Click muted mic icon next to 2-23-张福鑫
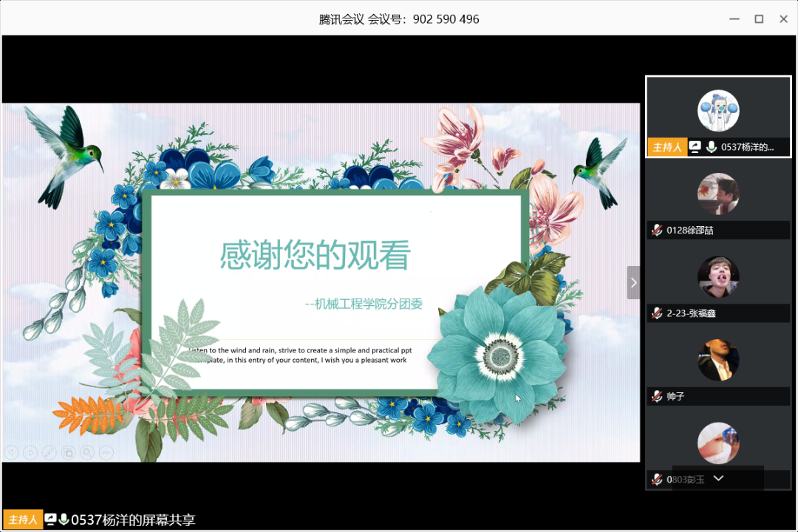 point(656,313)
